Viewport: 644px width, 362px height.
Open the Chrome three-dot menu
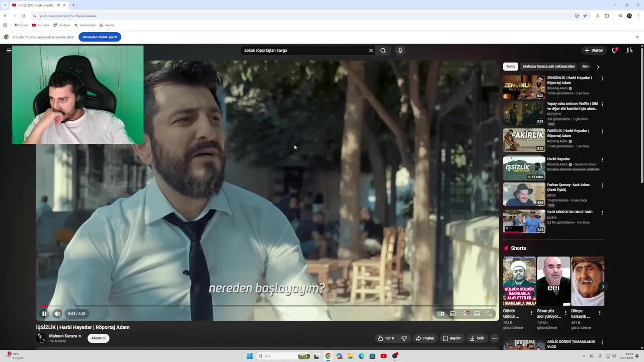pos(637,16)
